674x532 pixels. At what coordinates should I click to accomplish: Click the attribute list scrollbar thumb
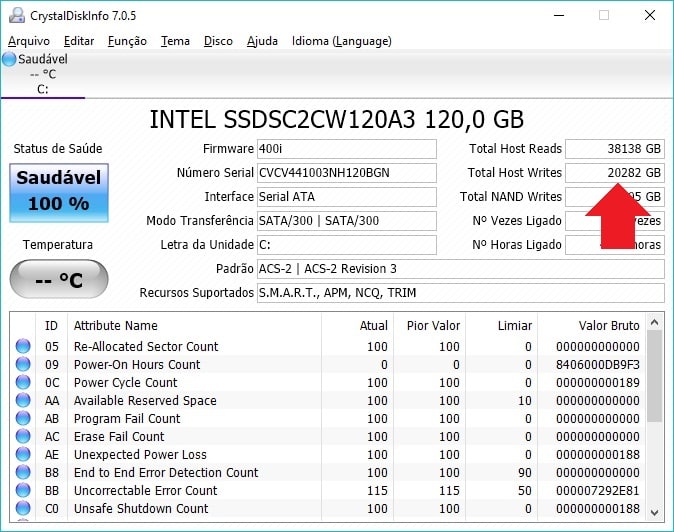coord(654,376)
